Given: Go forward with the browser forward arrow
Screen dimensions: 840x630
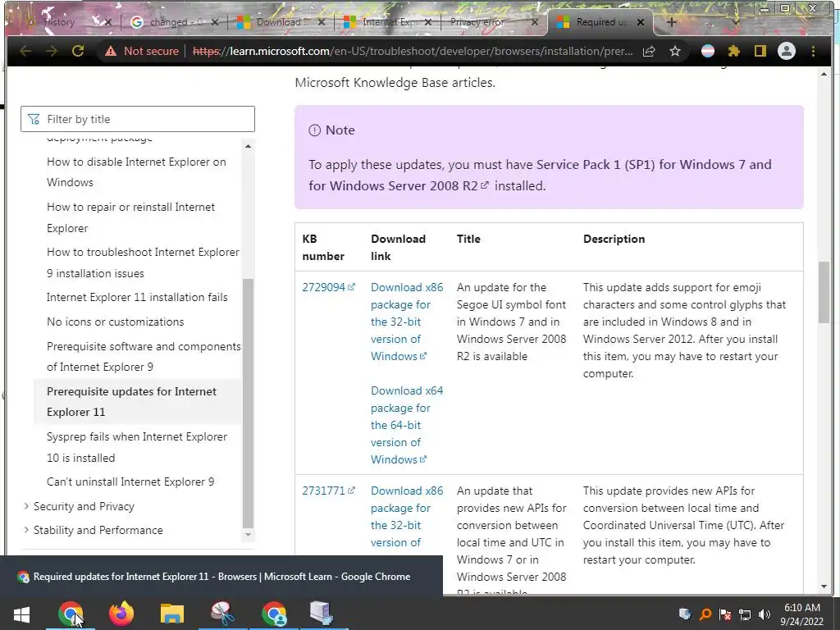Looking at the screenshot, I should click(52, 51).
